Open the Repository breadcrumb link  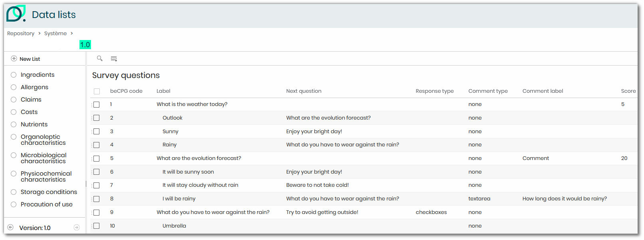[21, 33]
